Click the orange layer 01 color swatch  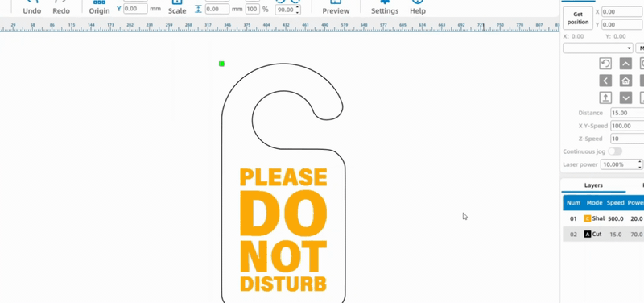588,218
